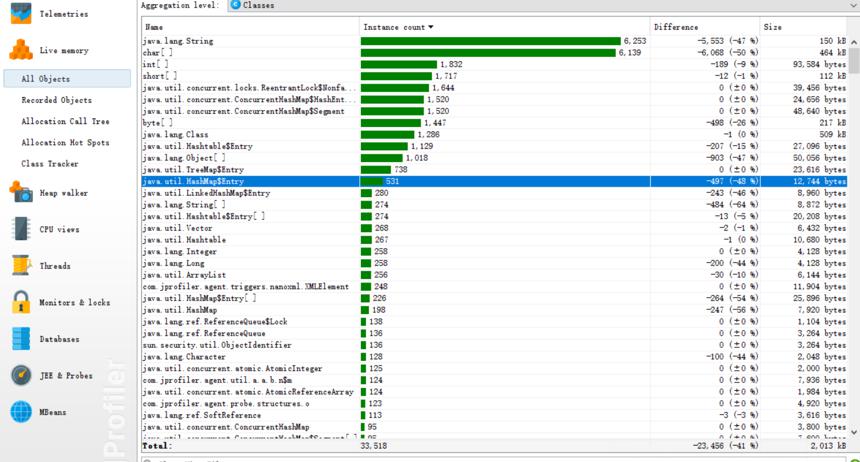860x462 pixels.
Task: Select All Objects view
Action: pyautogui.click(x=67, y=78)
